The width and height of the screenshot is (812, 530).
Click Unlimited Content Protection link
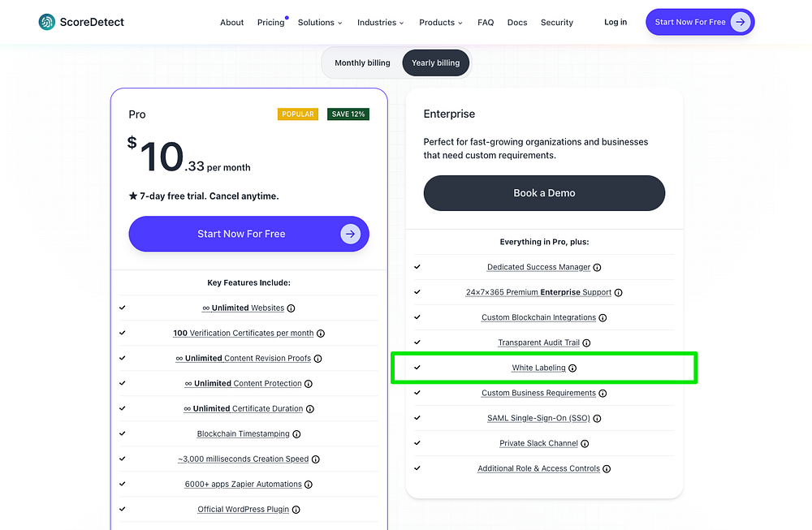[x=244, y=384]
